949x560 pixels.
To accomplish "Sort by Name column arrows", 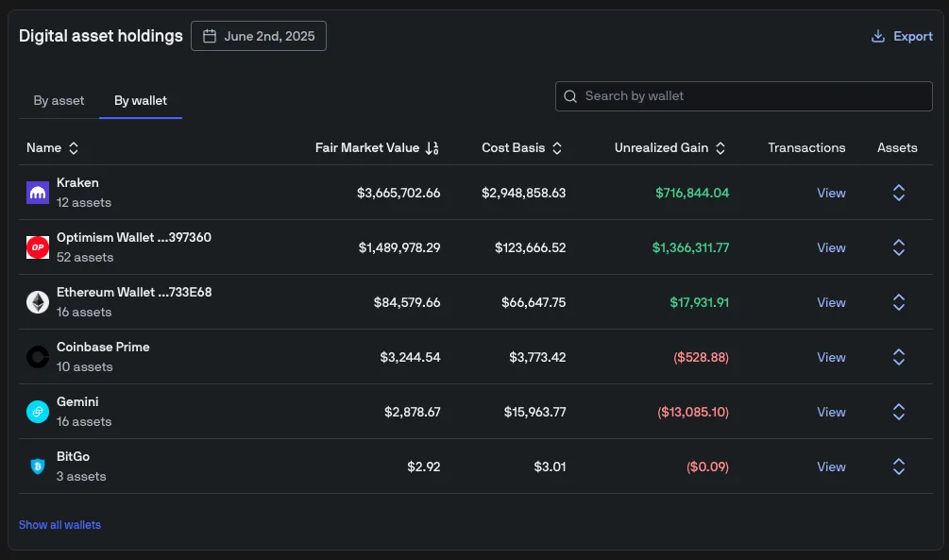I will (x=74, y=148).
